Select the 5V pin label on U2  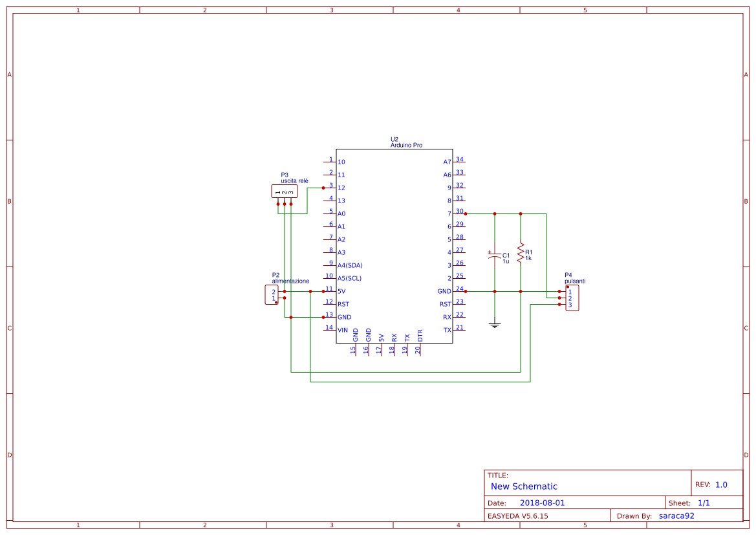click(x=341, y=291)
